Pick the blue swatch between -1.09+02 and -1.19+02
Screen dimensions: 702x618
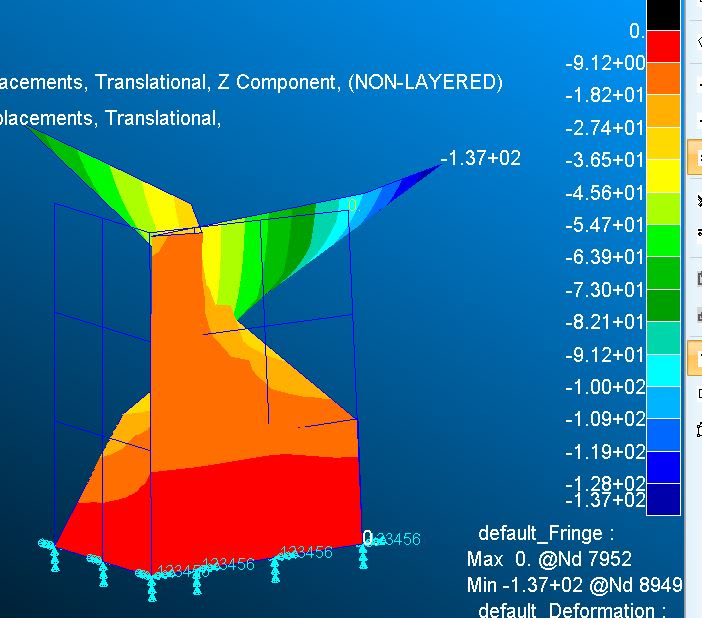(663, 435)
